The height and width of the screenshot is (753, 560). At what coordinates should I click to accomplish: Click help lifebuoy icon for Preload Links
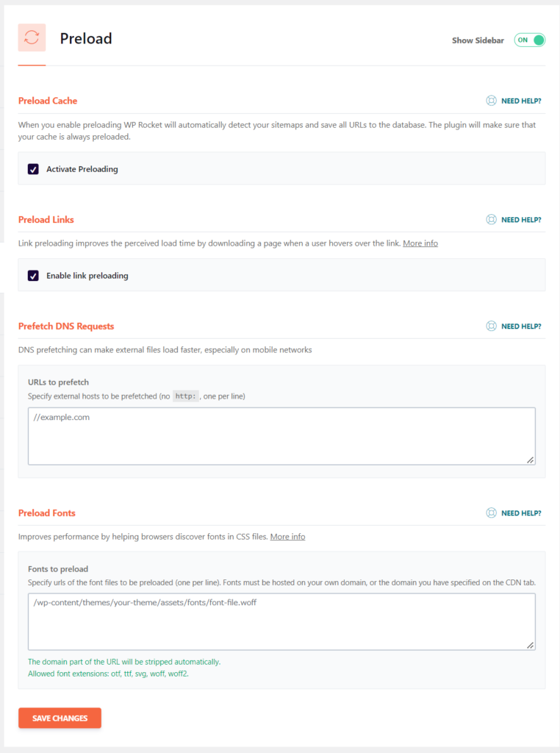coord(492,219)
